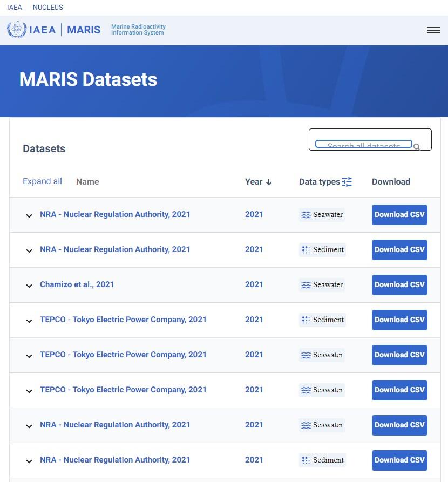Viewport: 448px width, 482px height.
Task: Expand the lower TEPCO Seawater dataset row
Action: point(29,391)
